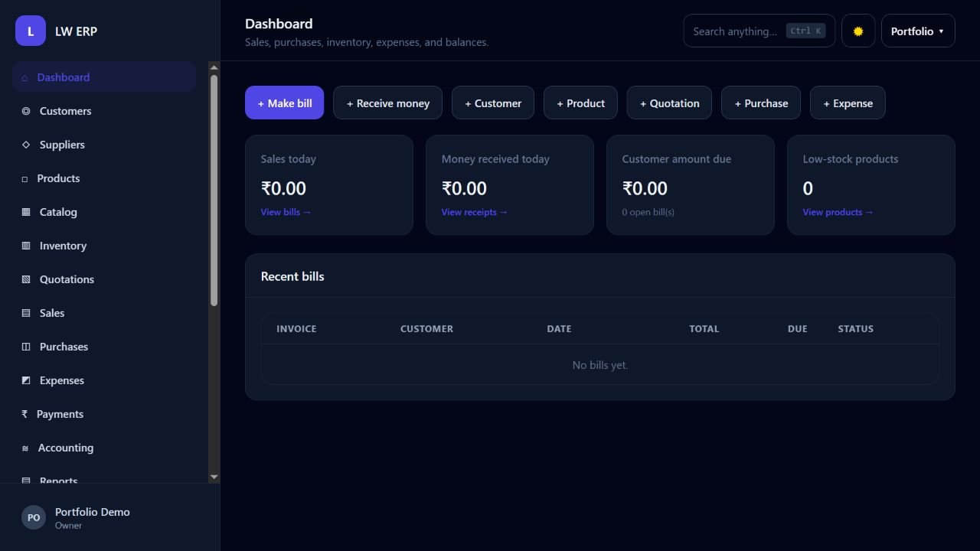The width and height of the screenshot is (980, 551).
Task: Click the Inventory sidebar icon
Action: point(26,246)
